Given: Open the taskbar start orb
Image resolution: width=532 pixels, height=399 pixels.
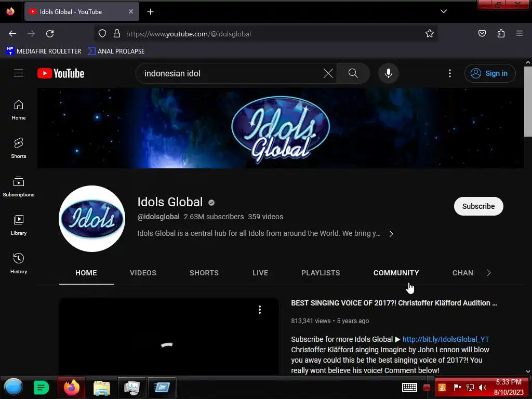Looking at the screenshot, I should (13, 387).
